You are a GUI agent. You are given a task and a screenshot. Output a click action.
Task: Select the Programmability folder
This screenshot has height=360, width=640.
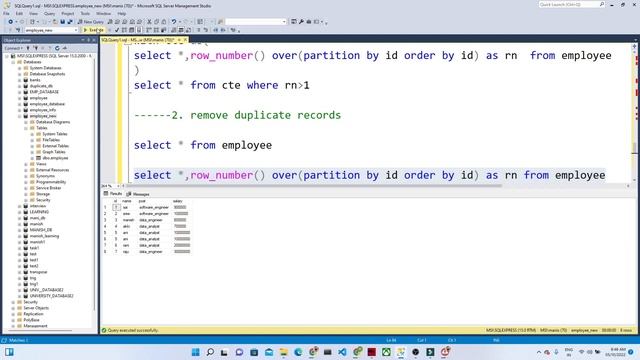point(51,182)
